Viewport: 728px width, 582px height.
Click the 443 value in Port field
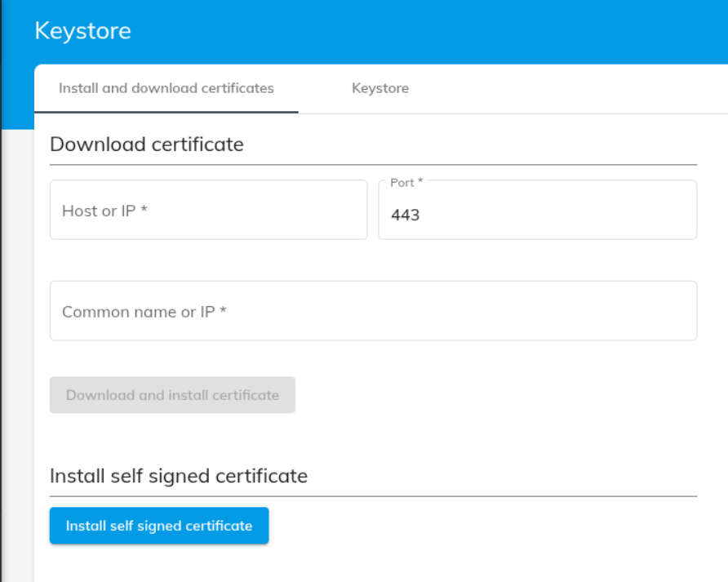pos(406,215)
